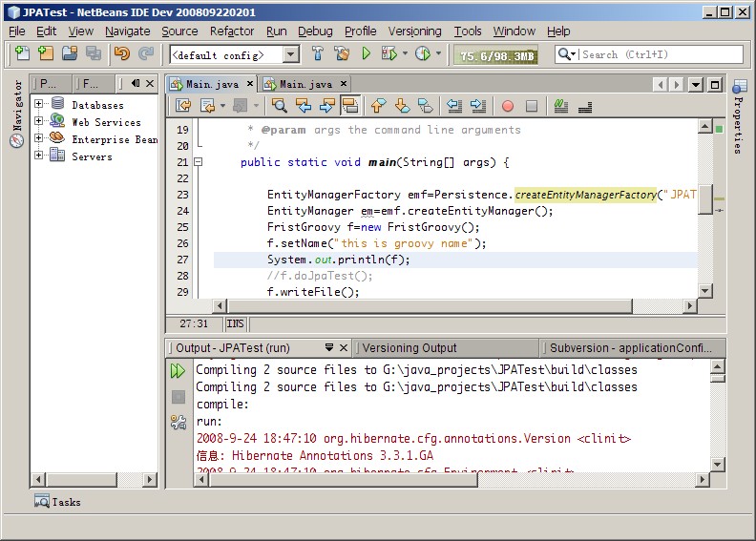Click the Build Main Project hammer icon
This screenshot has height=541, width=756.
317,53
